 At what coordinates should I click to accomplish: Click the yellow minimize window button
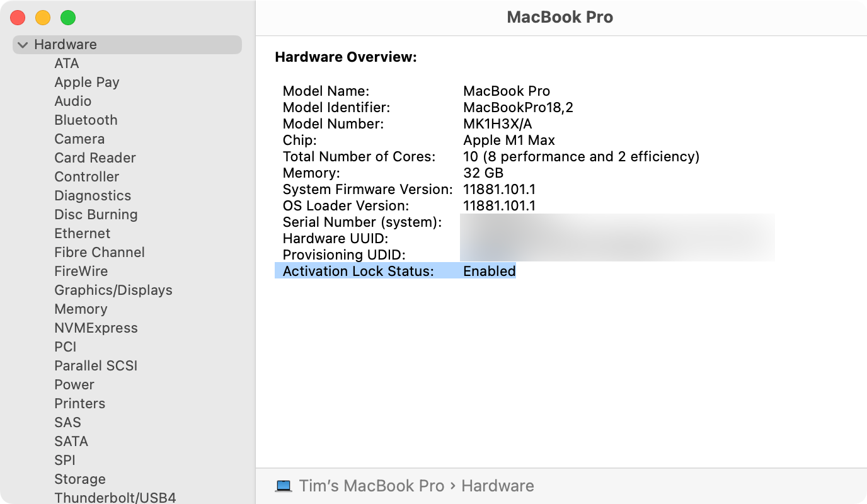[x=43, y=18]
